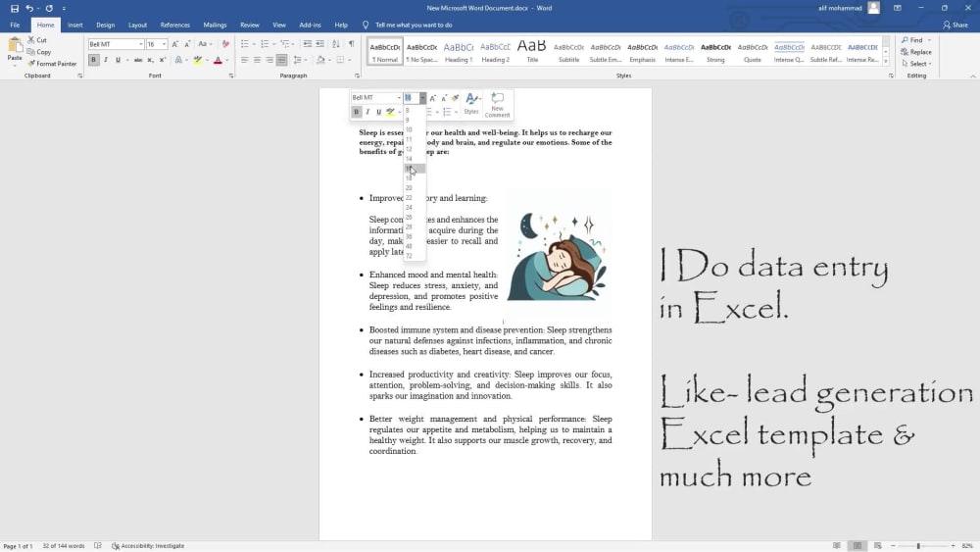Click the zoom slider handle in status bar
Viewport: 980px width, 552px height.
[918, 546]
